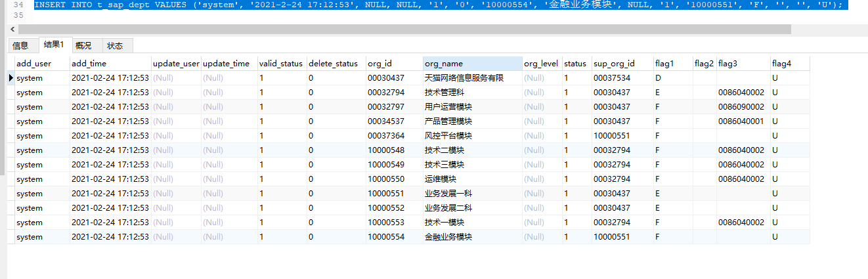Select the add_time cell in 业务发展一科 row
Image resolution: width=868 pixels, height=279 pixels.
110,194
